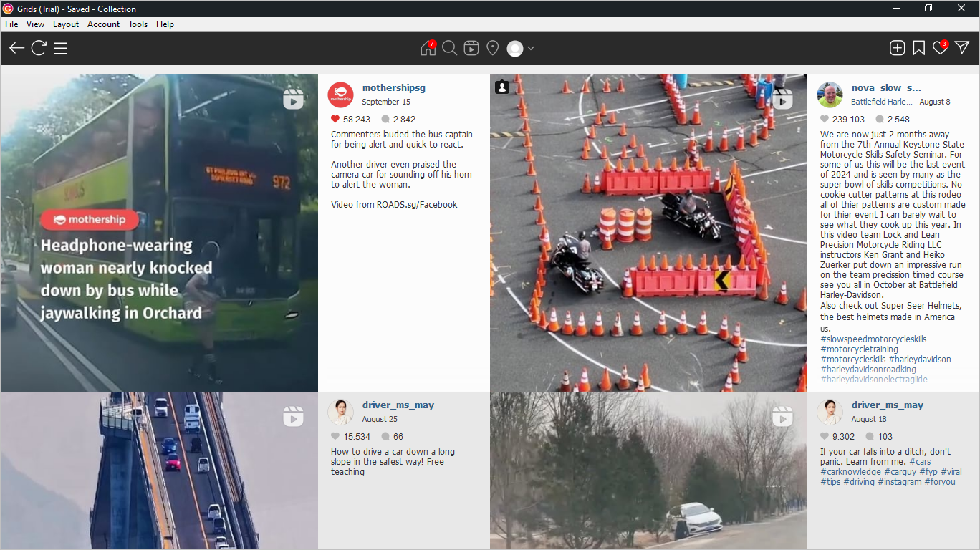This screenshot has width=980, height=550.
Task: Click the tagged people icon on motorcycle video
Action: coord(502,87)
